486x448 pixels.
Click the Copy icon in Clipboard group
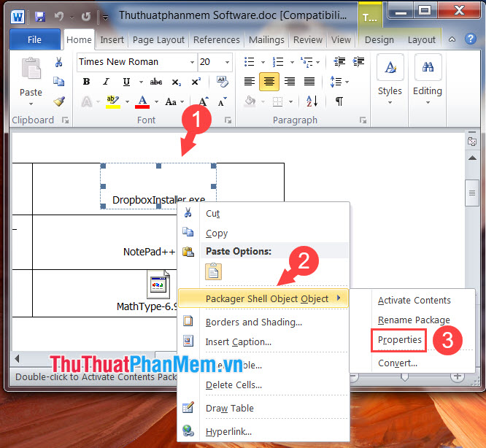click(58, 82)
